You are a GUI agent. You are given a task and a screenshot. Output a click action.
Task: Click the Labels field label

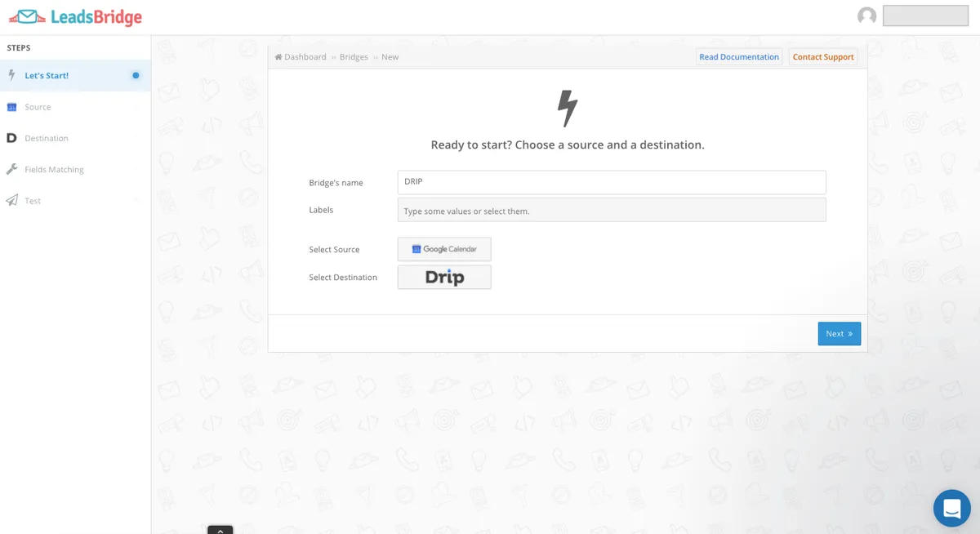click(321, 210)
